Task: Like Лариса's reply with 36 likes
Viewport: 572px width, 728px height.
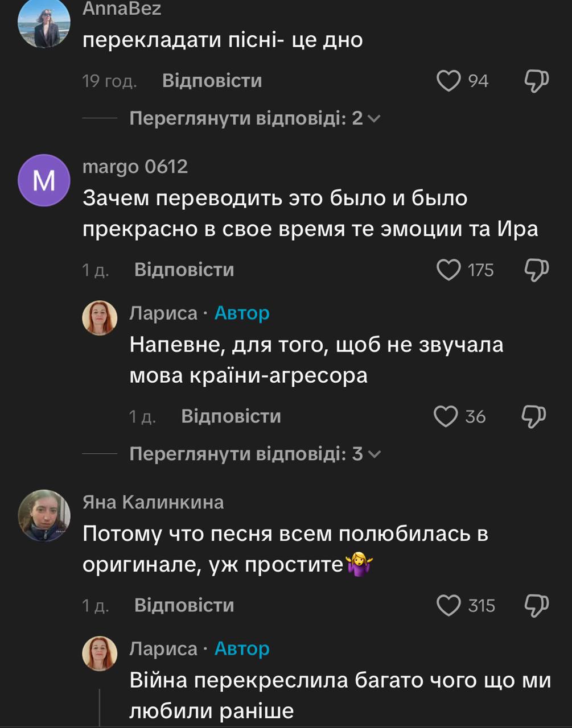Action: pos(446,416)
